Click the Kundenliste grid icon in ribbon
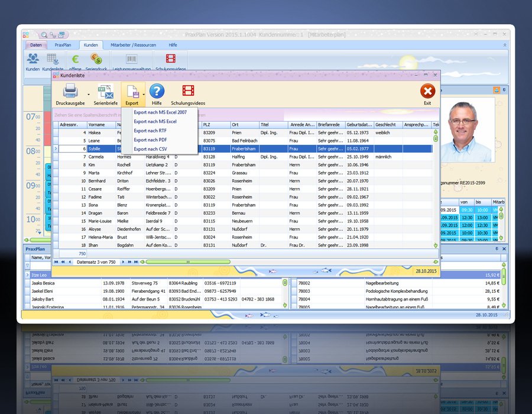The image size is (532, 414). (x=53, y=59)
